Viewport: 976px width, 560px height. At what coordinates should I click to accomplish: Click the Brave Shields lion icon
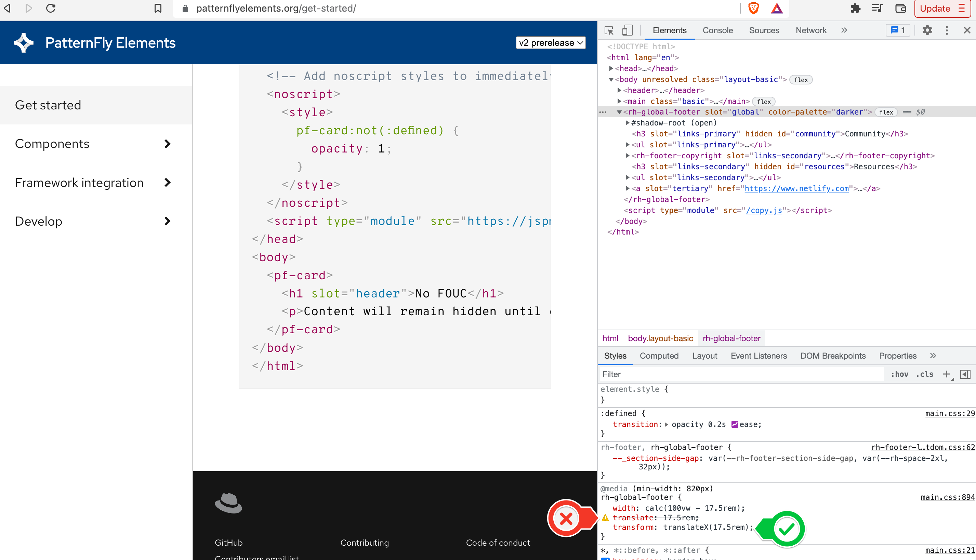(753, 9)
